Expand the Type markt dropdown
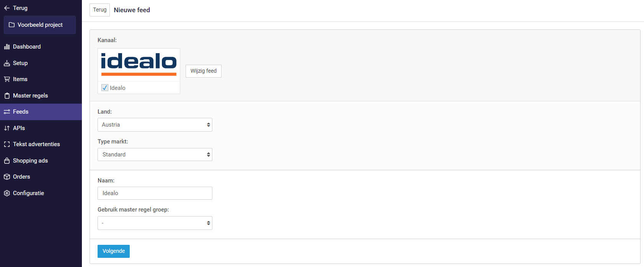The image size is (644, 267). tap(155, 155)
